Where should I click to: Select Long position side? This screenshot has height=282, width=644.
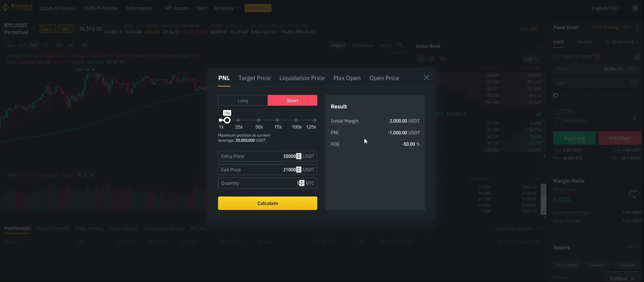(x=243, y=101)
